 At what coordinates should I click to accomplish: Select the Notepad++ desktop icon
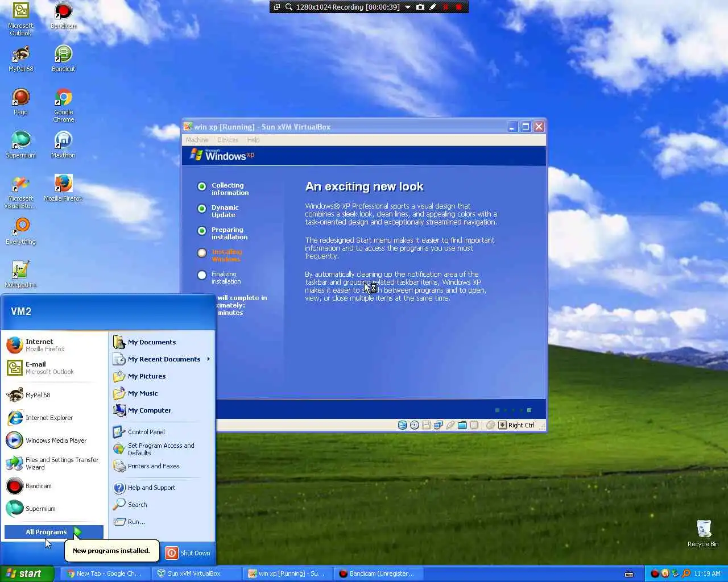click(x=20, y=275)
